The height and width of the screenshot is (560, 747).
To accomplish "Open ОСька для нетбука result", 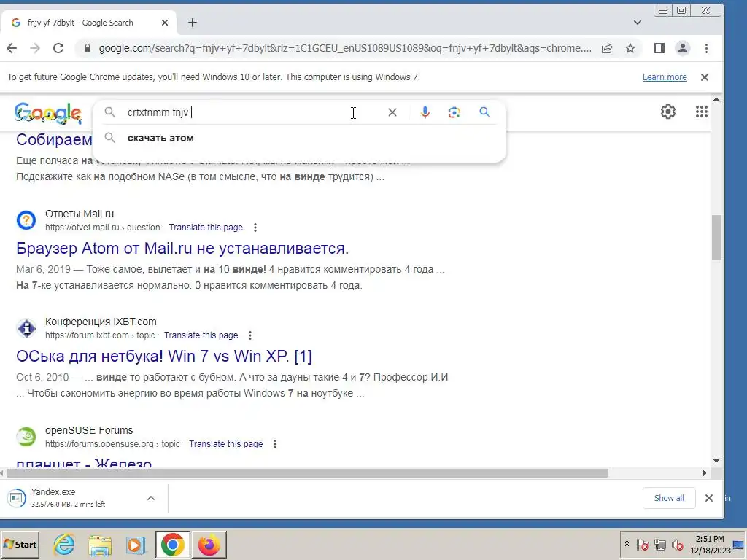I will click(164, 356).
